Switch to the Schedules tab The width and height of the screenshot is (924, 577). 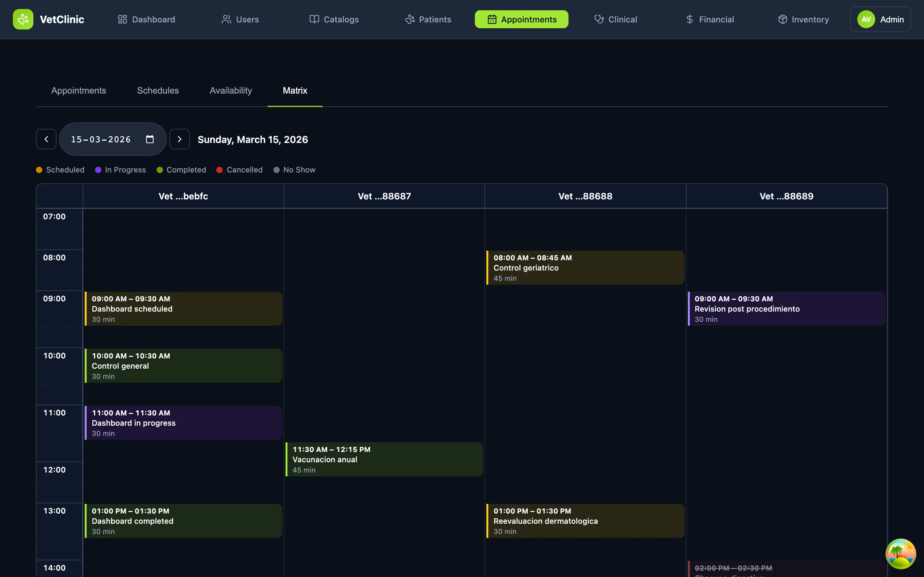(x=158, y=90)
